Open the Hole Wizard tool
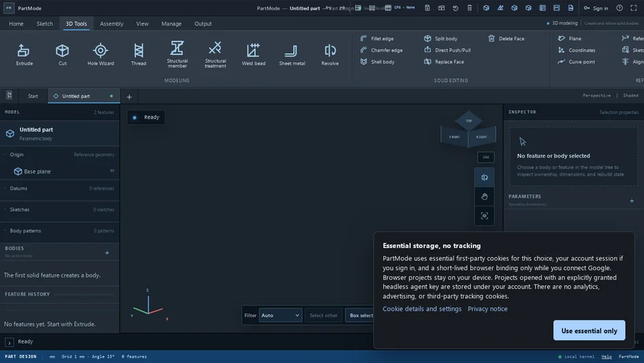Viewport: 644px width, 363px height. (x=100, y=54)
